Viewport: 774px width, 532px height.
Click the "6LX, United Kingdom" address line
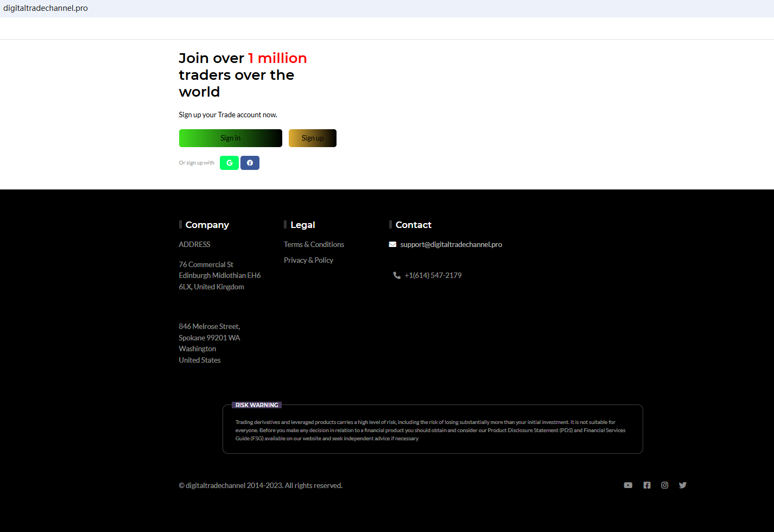pyautogui.click(x=212, y=287)
